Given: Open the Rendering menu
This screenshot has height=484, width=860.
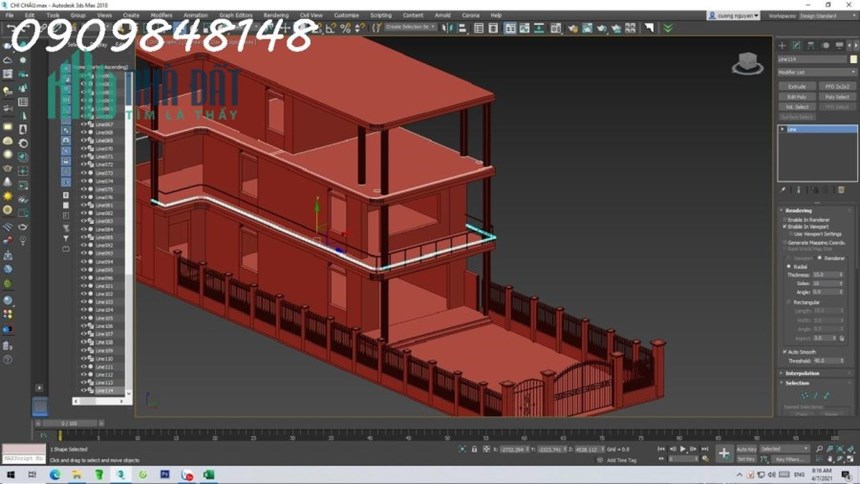Looking at the screenshot, I should 276,15.
